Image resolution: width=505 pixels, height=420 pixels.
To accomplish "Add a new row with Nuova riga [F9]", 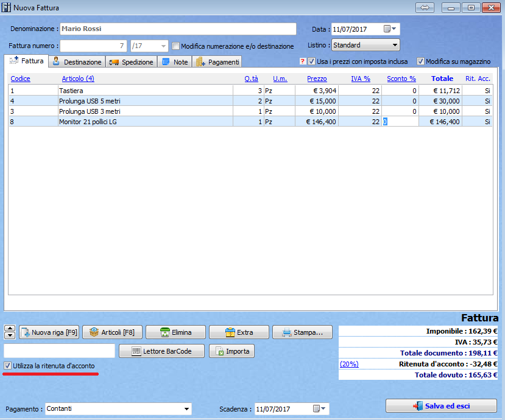I will point(49,332).
